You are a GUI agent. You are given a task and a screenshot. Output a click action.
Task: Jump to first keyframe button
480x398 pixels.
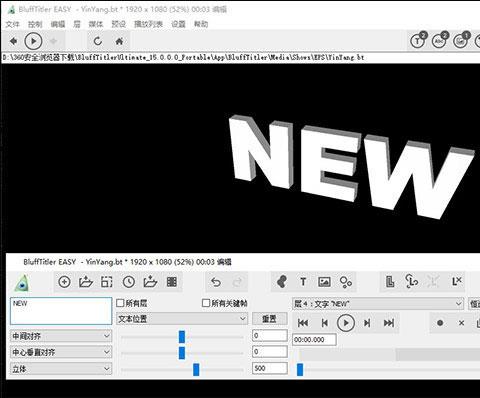(303, 323)
